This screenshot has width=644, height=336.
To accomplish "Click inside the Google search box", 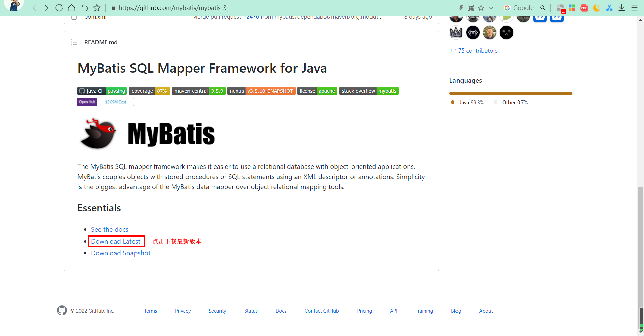I will (524, 8).
